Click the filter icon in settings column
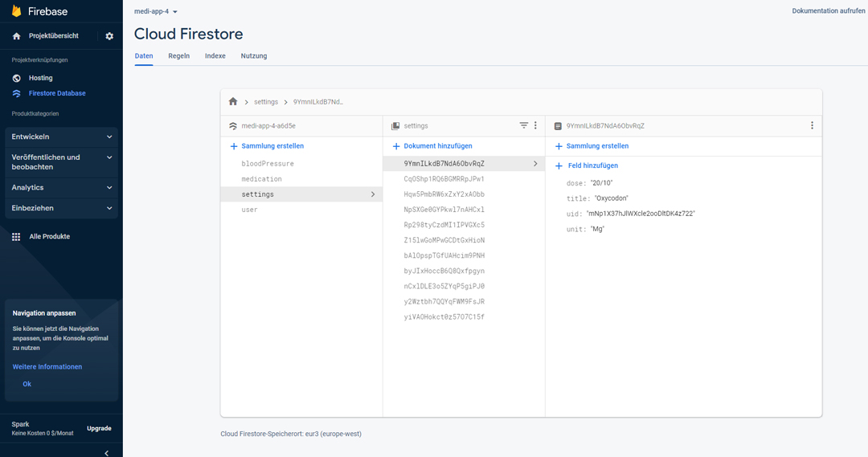The width and height of the screenshot is (868, 457). click(x=524, y=125)
